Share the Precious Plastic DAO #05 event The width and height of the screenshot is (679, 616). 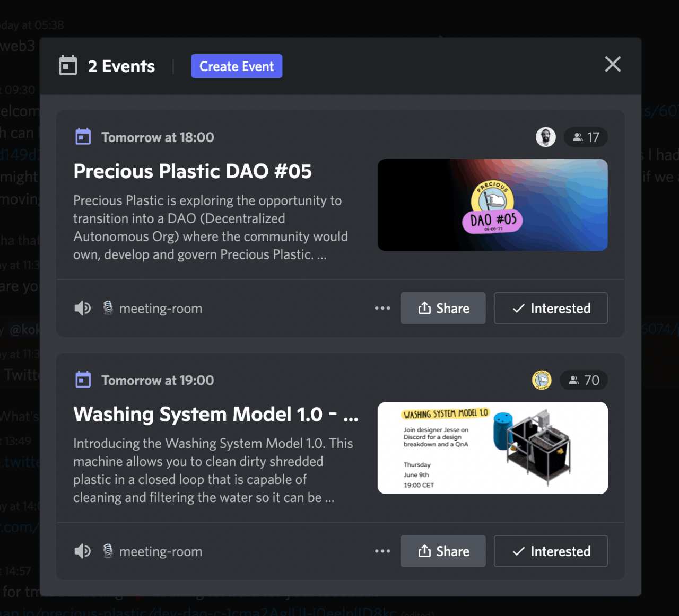443,308
